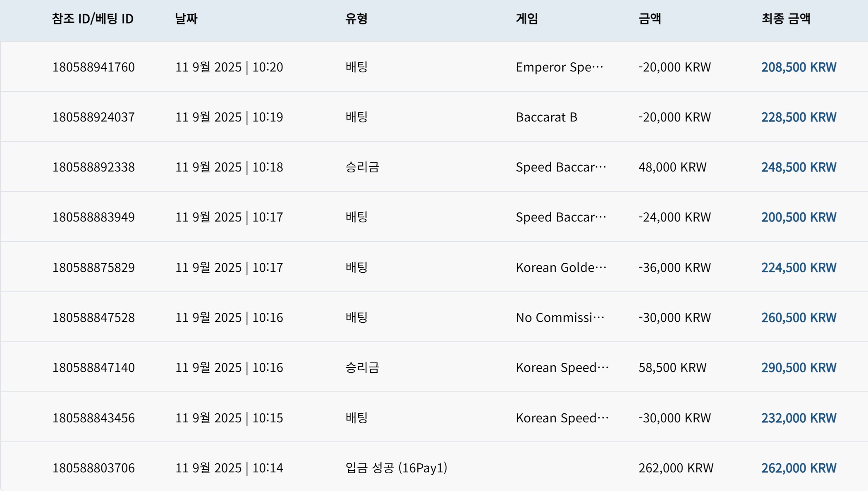The width and height of the screenshot is (868, 491).
Task: Click the 유형 column header
Action: coord(356,19)
